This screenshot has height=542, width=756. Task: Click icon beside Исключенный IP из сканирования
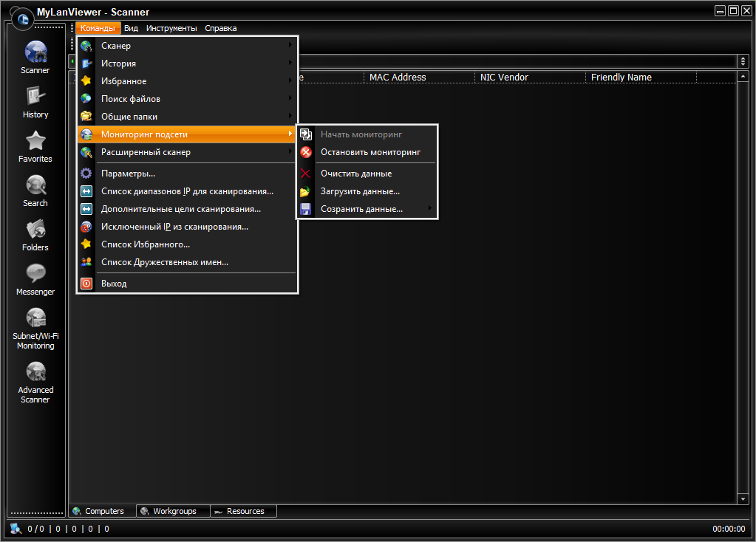click(86, 227)
